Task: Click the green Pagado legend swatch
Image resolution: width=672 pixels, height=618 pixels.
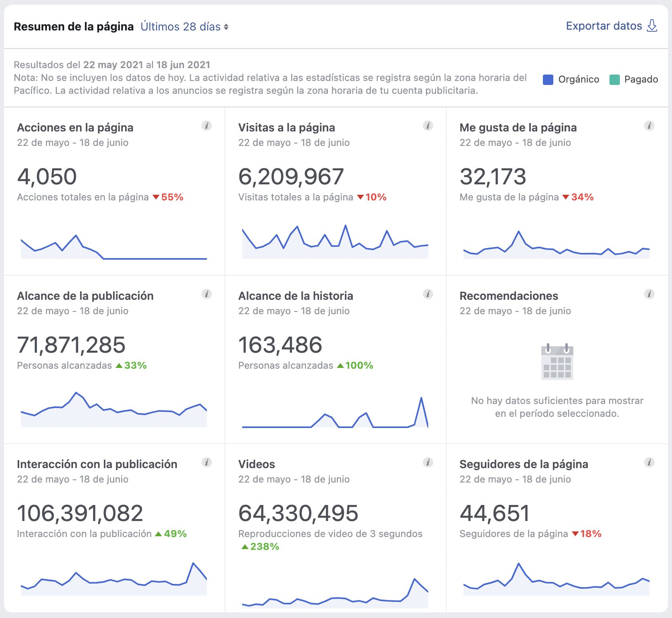Action: coord(614,80)
